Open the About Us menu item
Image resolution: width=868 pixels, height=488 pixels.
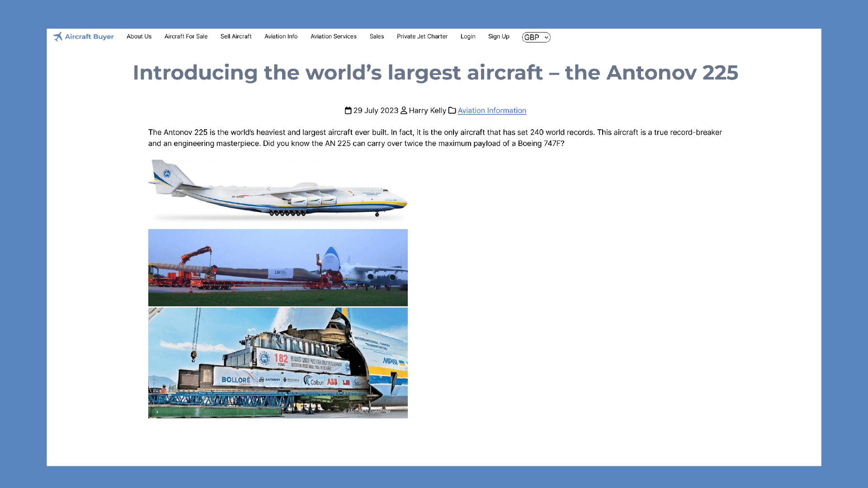tap(139, 37)
